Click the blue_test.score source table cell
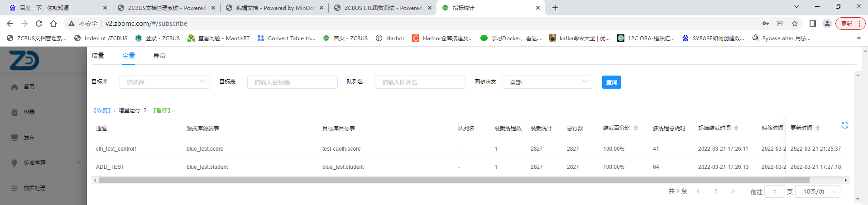Image resolution: width=868 pixels, height=205 pixels. (x=205, y=149)
